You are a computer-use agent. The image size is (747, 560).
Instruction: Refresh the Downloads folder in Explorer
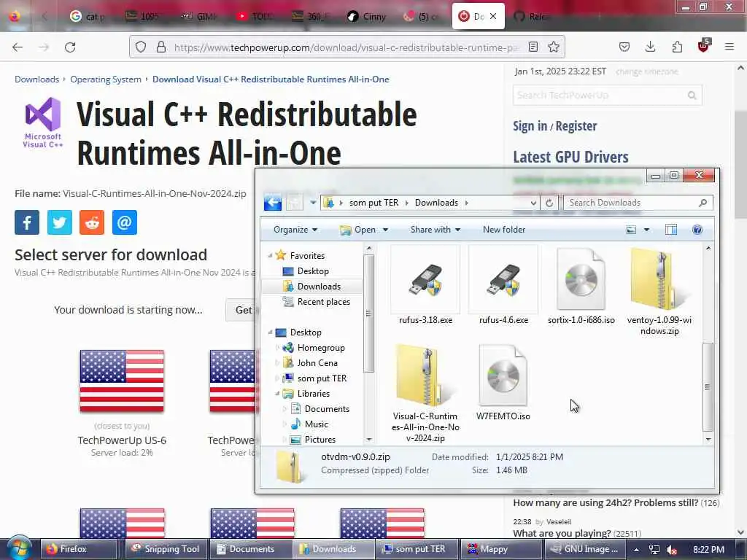[x=549, y=203]
